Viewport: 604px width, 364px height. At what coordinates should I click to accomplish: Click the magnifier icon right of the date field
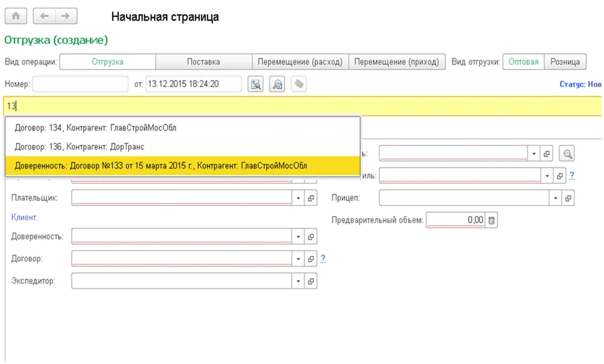277,84
